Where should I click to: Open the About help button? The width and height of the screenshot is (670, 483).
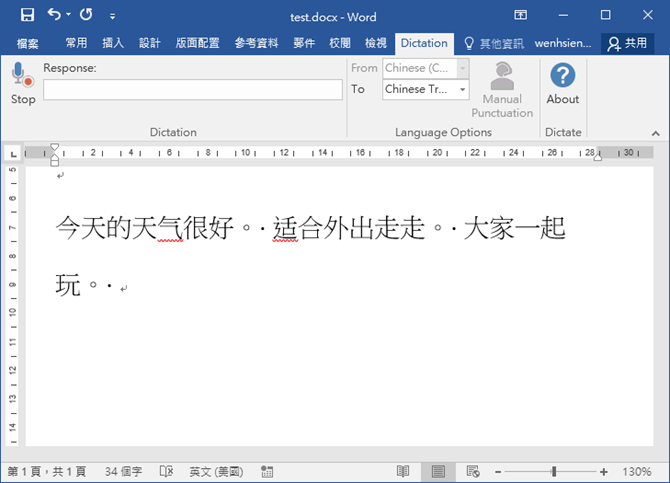point(563,84)
